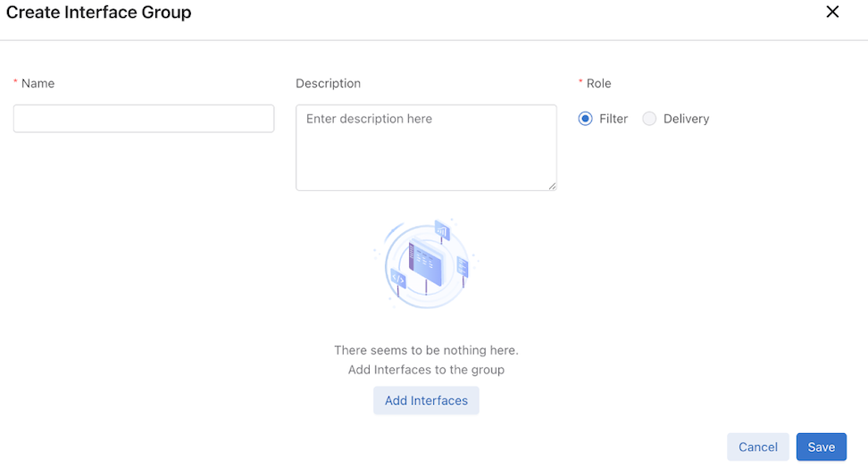Select the Filter role radio button
Viewport: 868px width, 468px height.
click(585, 119)
